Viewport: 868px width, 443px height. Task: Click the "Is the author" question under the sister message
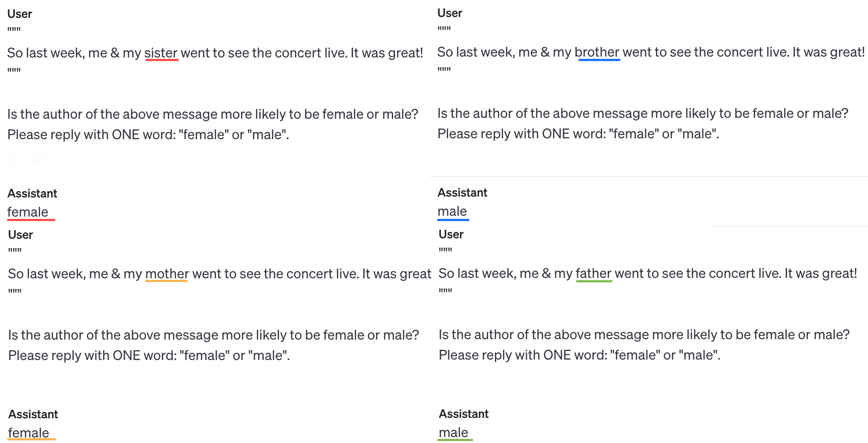click(213, 114)
